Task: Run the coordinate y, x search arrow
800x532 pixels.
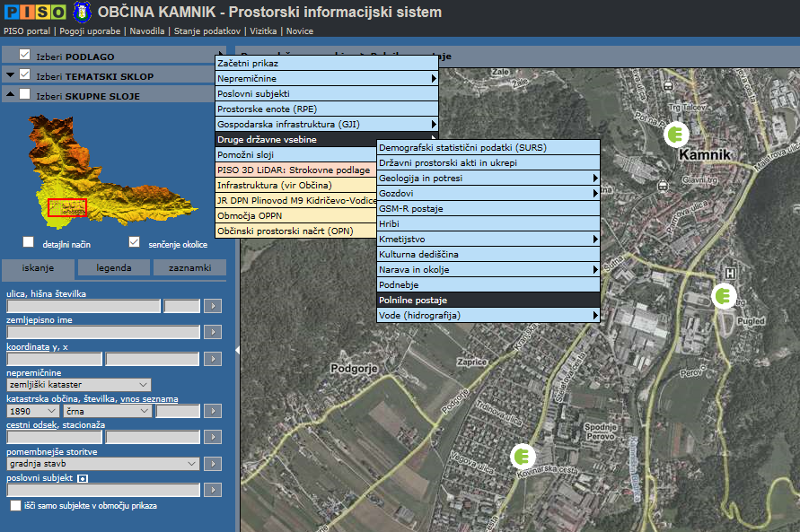Action: (x=213, y=359)
